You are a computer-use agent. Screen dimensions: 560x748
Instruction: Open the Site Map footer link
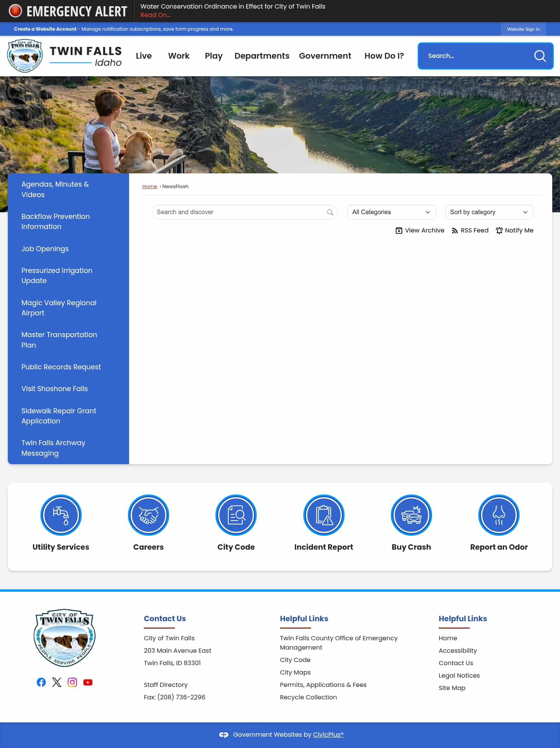click(x=452, y=688)
